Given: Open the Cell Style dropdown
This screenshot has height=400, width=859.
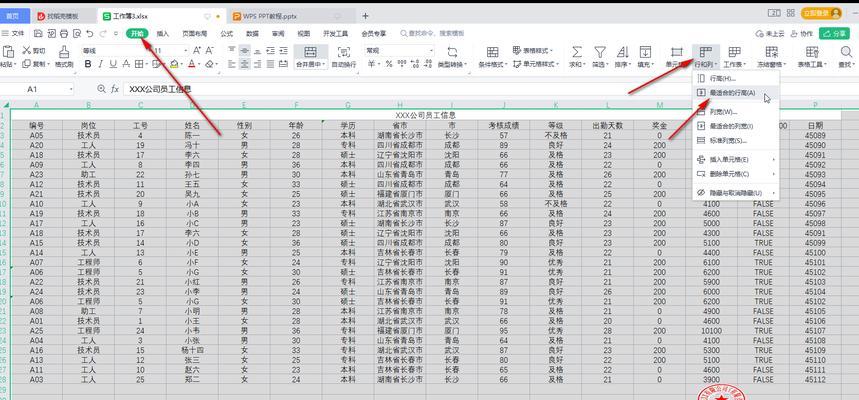Looking at the screenshot, I should coord(536,64).
